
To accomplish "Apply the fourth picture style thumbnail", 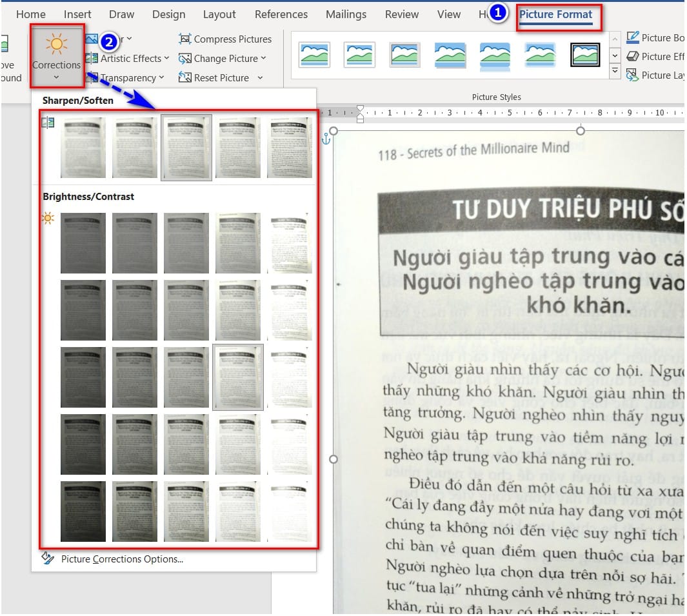I will coord(450,55).
